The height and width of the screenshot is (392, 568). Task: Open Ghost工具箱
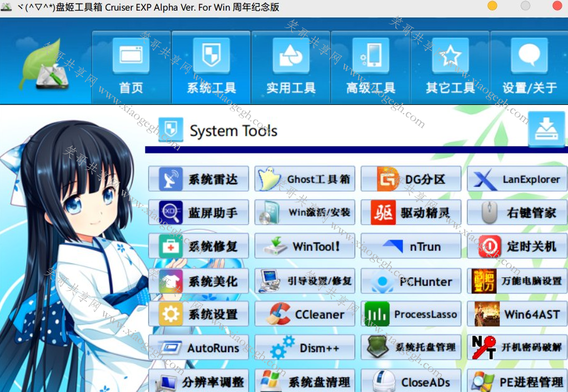(305, 179)
